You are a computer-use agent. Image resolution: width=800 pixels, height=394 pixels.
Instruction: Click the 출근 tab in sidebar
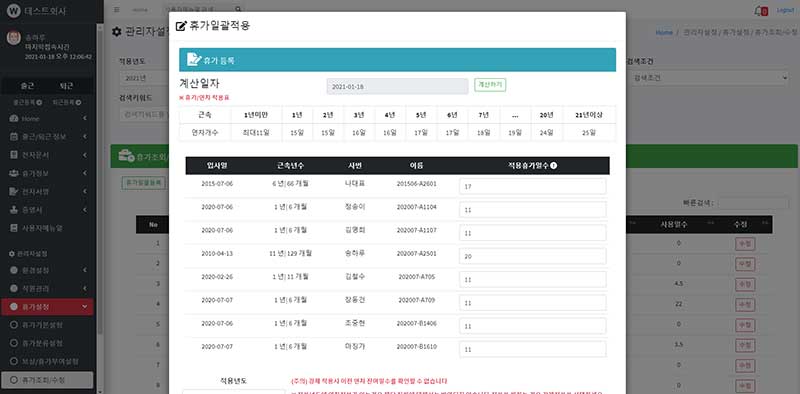(x=27, y=86)
